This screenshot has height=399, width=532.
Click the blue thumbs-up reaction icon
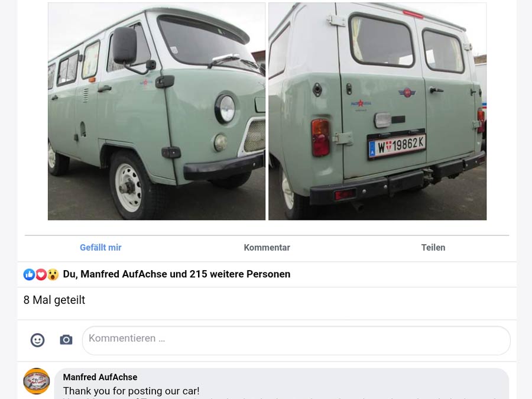click(29, 274)
